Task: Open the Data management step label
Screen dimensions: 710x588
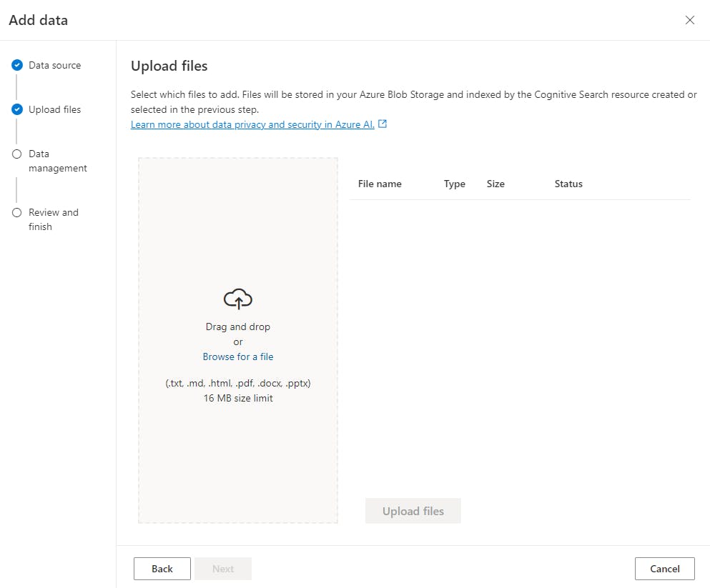Action: pyautogui.click(x=58, y=161)
